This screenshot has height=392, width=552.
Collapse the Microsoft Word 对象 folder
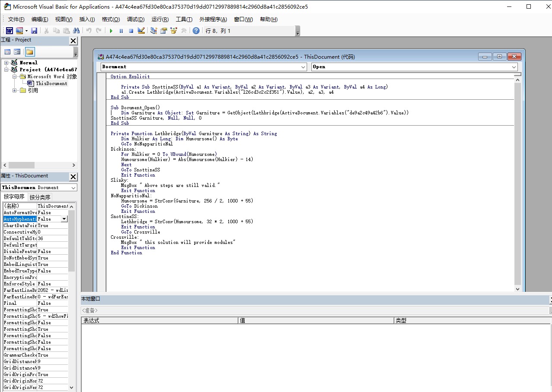pyautogui.click(x=14, y=76)
